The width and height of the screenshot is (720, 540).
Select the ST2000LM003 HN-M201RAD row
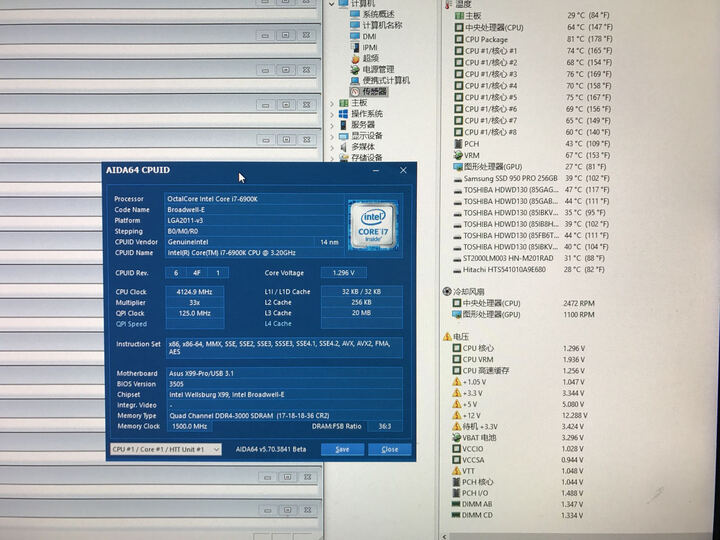tap(531, 258)
